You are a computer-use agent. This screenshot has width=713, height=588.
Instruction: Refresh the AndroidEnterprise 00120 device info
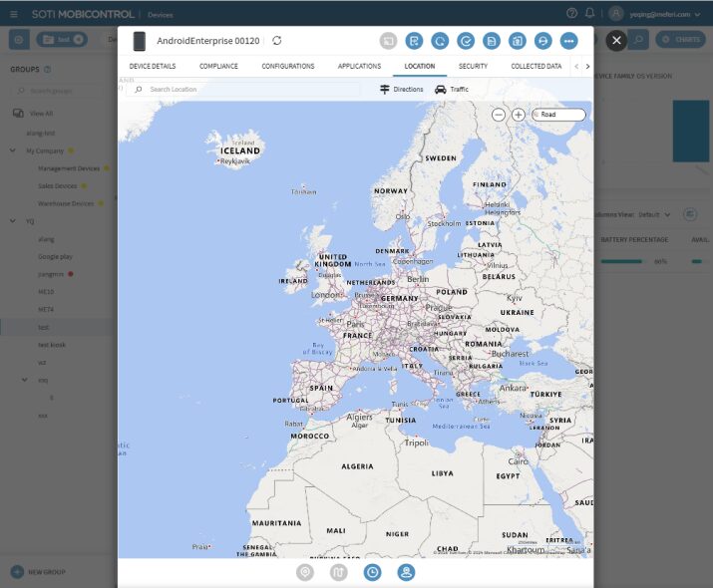coord(277,41)
